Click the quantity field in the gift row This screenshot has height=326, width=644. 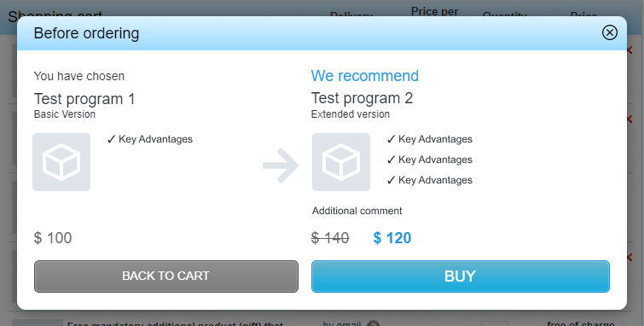(x=495, y=323)
